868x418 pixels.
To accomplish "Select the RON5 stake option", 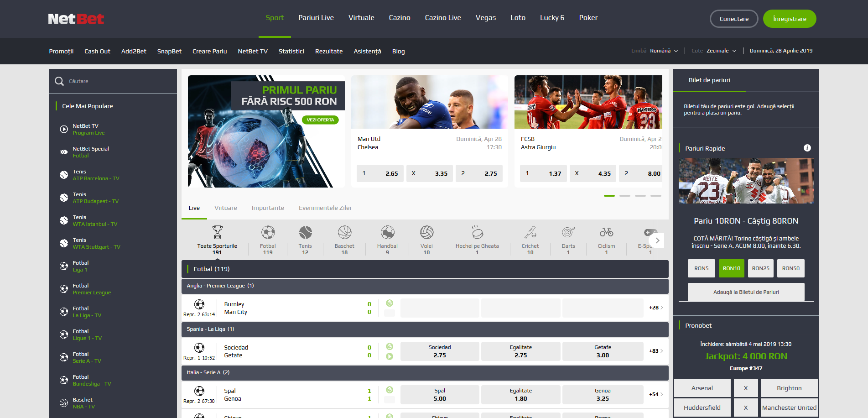I will pos(701,268).
